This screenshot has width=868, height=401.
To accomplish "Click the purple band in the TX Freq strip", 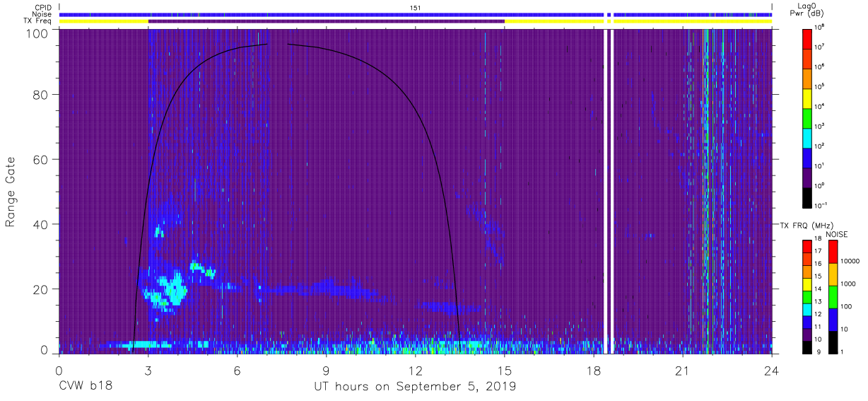I will 327,21.
